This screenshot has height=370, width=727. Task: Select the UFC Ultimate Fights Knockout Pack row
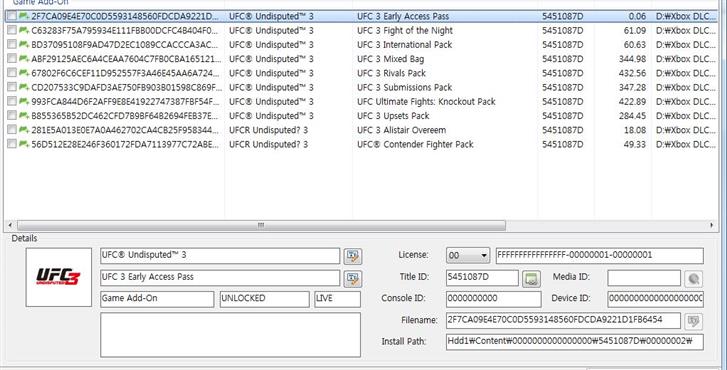click(x=362, y=102)
